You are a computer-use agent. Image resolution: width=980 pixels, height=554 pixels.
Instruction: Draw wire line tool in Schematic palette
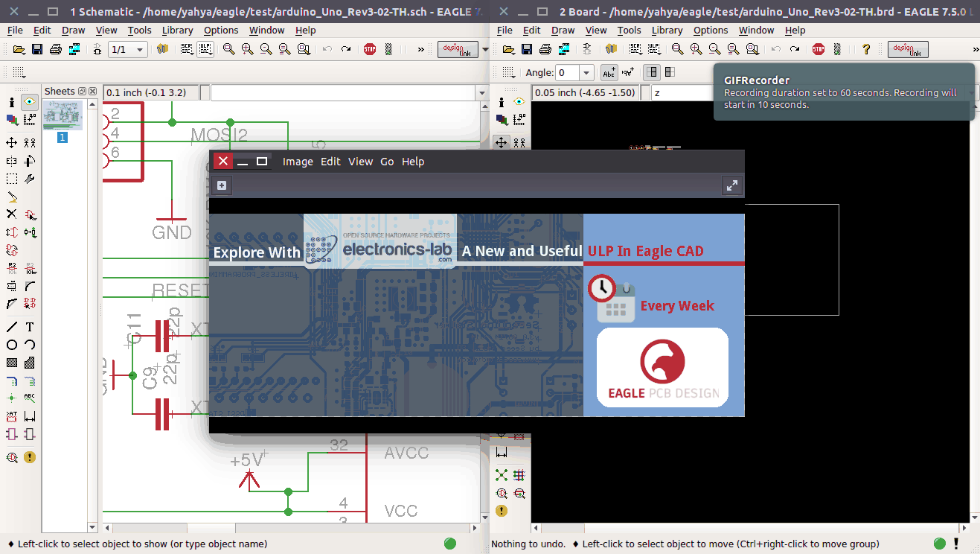click(12, 327)
